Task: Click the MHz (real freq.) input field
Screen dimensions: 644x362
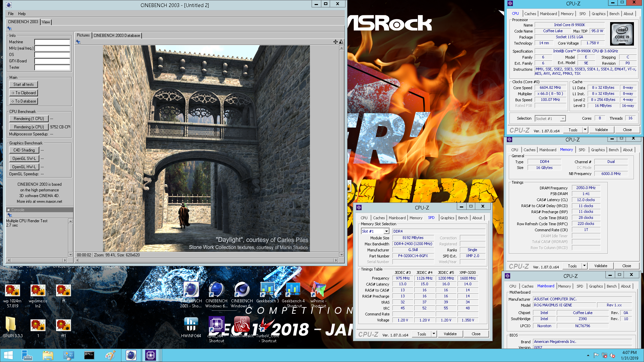Action: [x=52, y=49]
